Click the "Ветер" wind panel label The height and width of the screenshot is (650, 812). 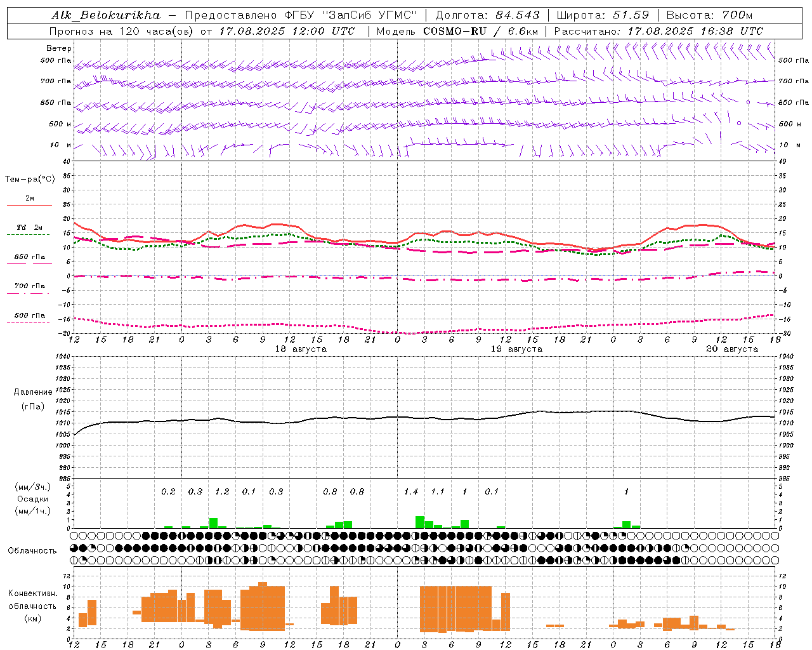pos(58,48)
